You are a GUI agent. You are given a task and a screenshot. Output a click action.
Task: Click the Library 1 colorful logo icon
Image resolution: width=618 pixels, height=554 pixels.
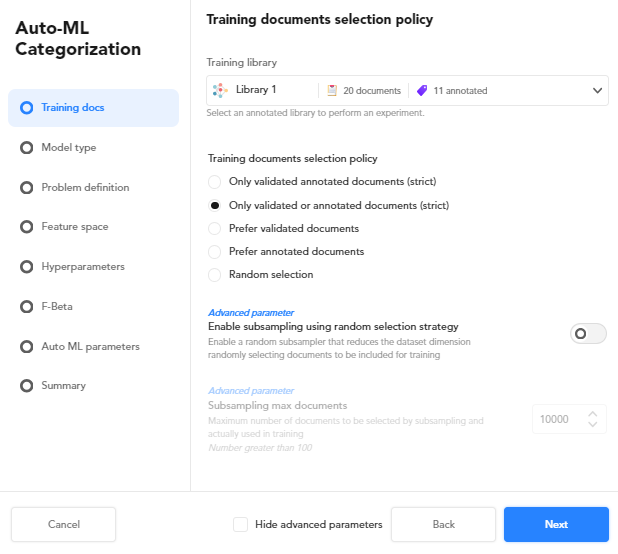pyautogui.click(x=221, y=90)
